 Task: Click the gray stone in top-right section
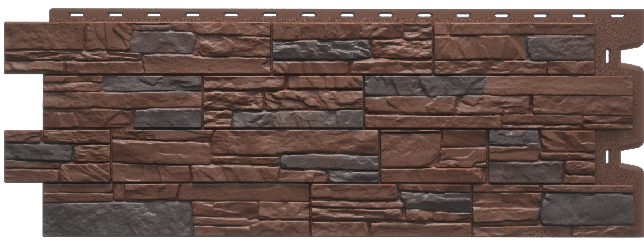pyautogui.click(x=549, y=48)
